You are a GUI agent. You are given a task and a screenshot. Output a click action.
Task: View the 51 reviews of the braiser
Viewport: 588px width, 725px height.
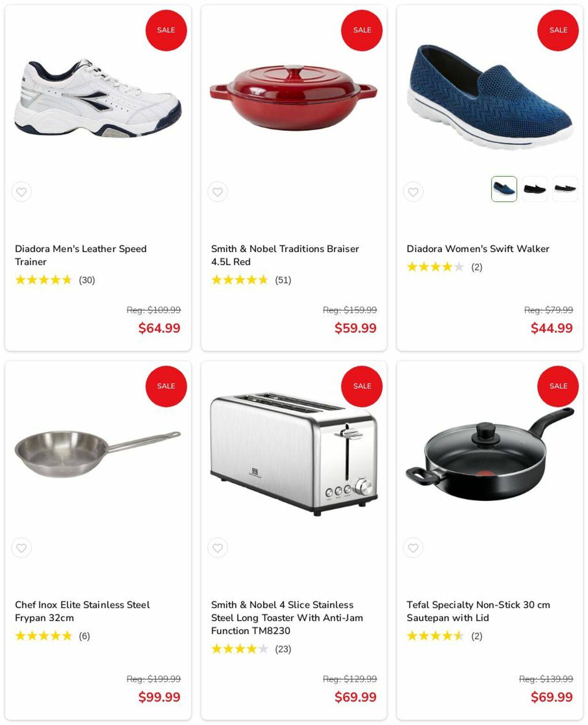pyautogui.click(x=283, y=280)
